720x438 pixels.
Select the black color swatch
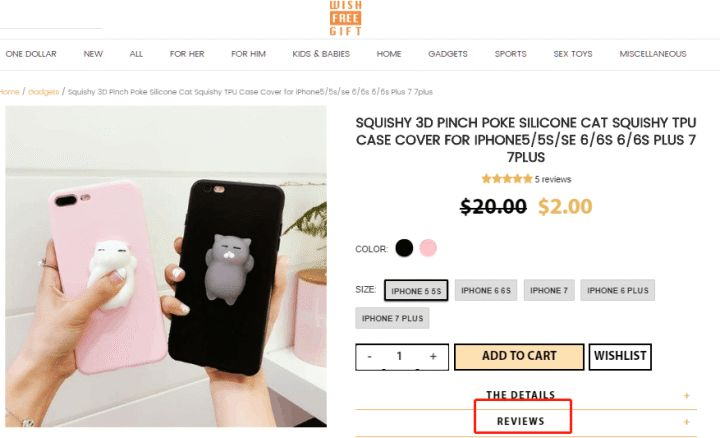(404, 248)
